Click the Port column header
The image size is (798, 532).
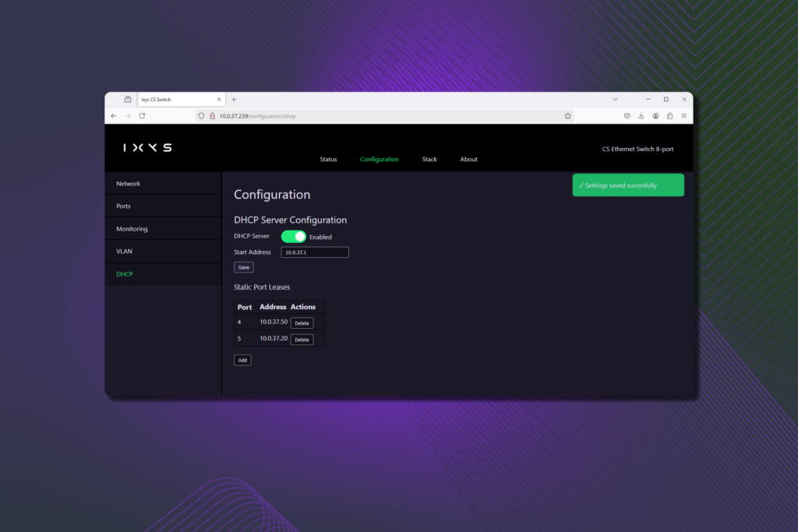click(244, 307)
